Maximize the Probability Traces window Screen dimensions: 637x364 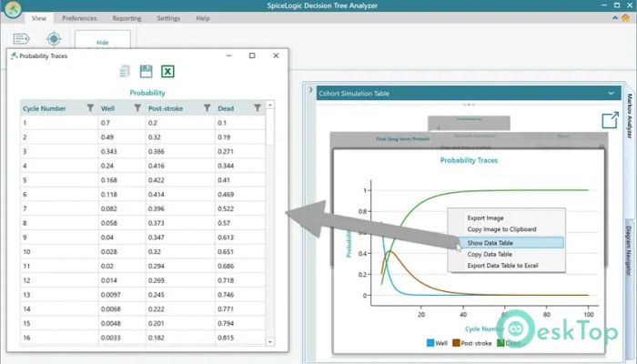pyautogui.click(x=252, y=56)
